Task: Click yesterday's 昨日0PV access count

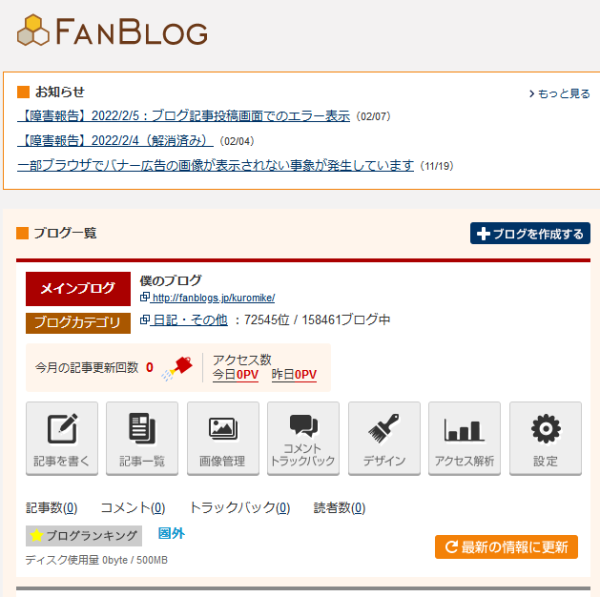Action: click(294, 374)
